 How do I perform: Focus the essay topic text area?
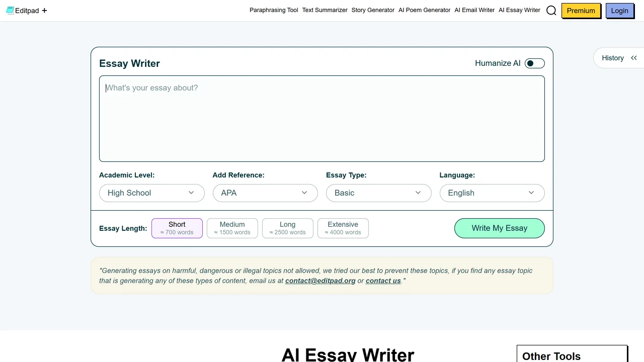[x=322, y=119]
